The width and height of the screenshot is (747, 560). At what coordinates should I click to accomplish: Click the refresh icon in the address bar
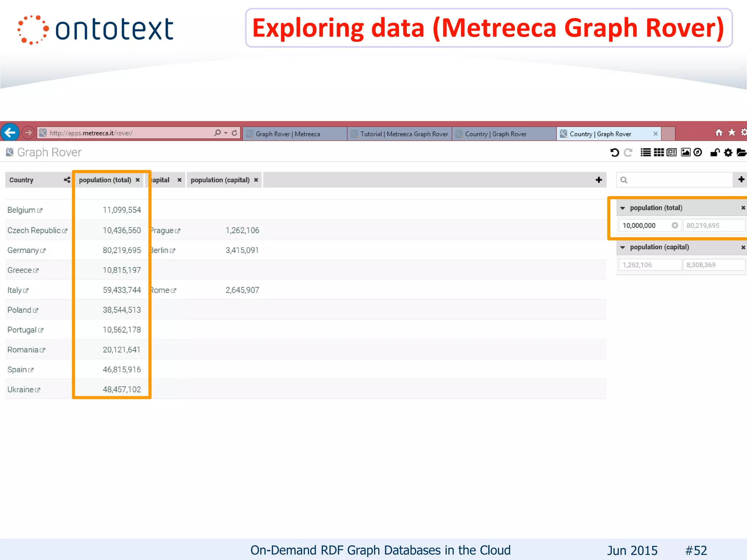(x=235, y=133)
